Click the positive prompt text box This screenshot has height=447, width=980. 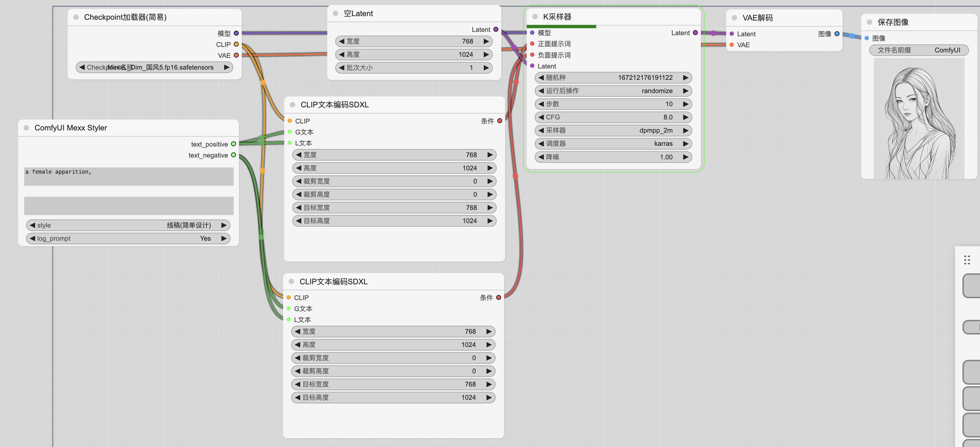click(129, 176)
